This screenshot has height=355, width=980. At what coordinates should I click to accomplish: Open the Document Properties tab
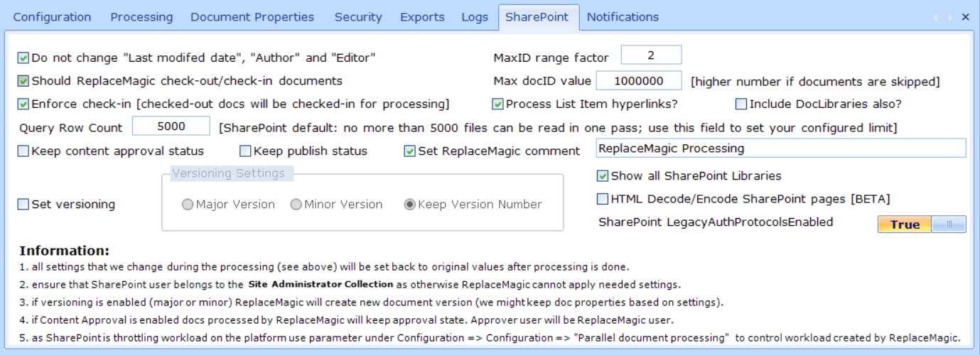(x=252, y=16)
